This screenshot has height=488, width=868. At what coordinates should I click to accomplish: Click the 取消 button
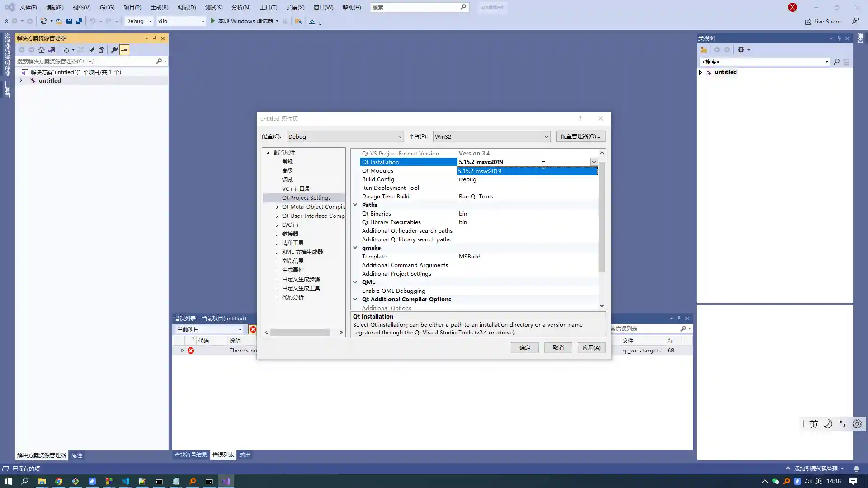(x=558, y=348)
